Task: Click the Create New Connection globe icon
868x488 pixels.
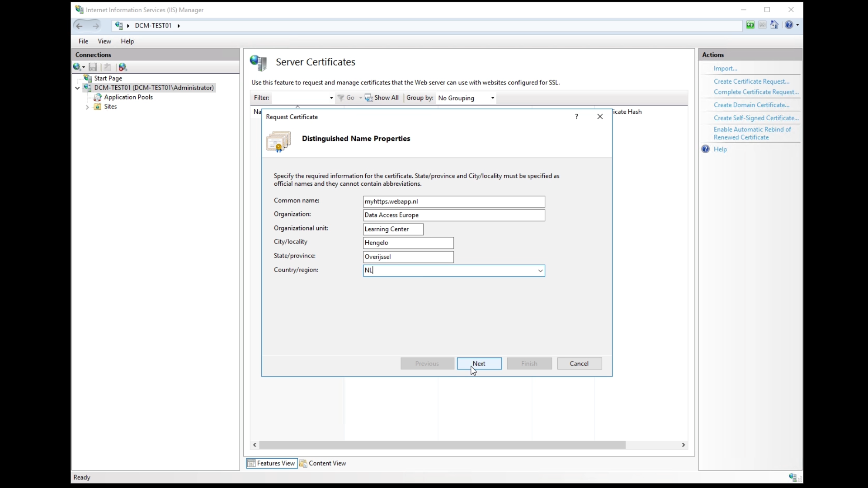Action: [x=77, y=67]
